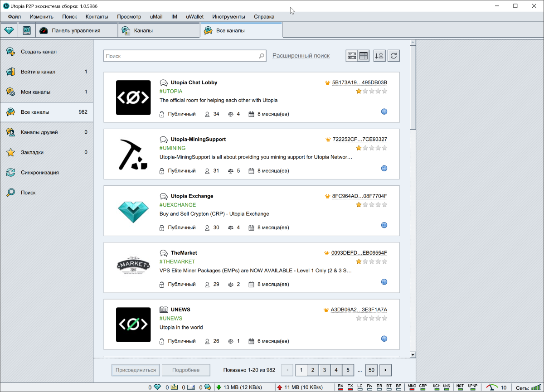Open Расширенный поиск link

(301, 56)
